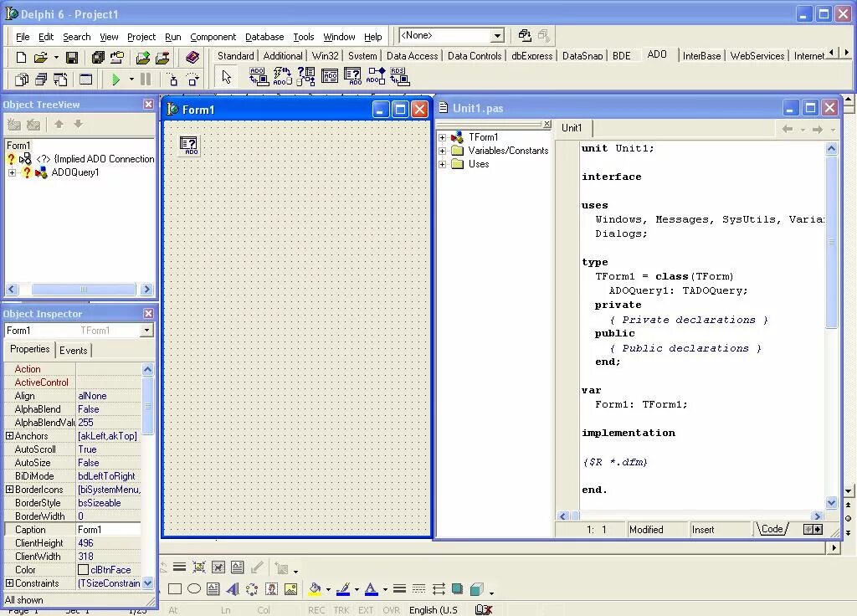The width and height of the screenshot is (857, 616).
Task: Expand the Uses folder in code explorer
Action: (442, 164)
